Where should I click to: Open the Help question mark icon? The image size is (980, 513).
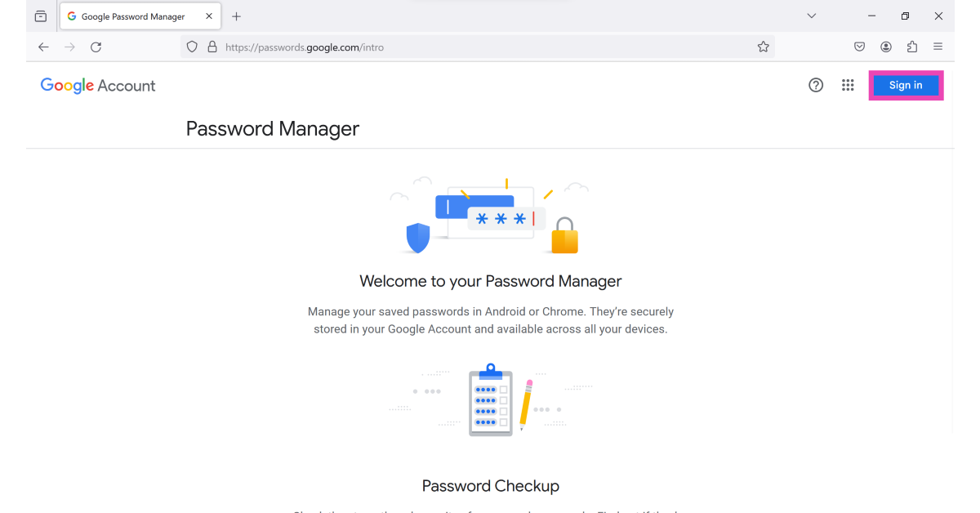(x=816, y=85)
